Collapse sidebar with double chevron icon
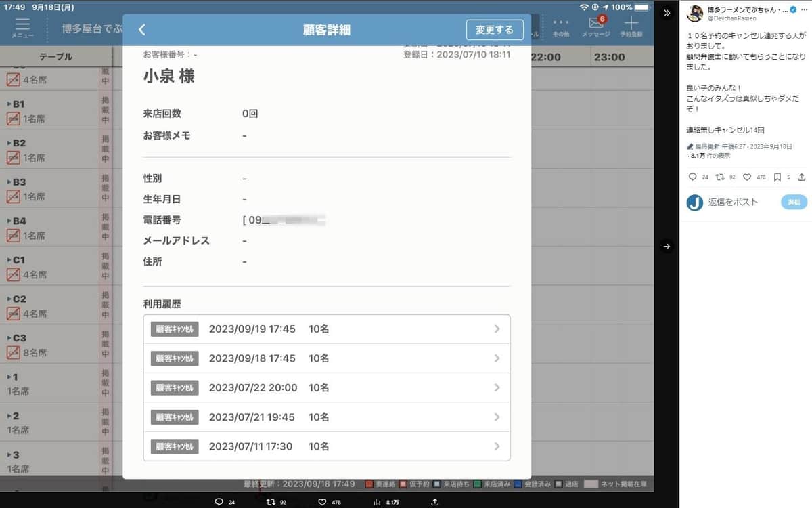The image size is (812, 508). tap(667, 13)
